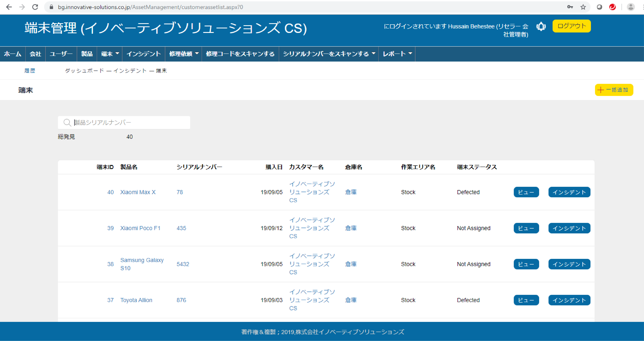
Task: Click serial number 876 link
Action: click(181, 300)
